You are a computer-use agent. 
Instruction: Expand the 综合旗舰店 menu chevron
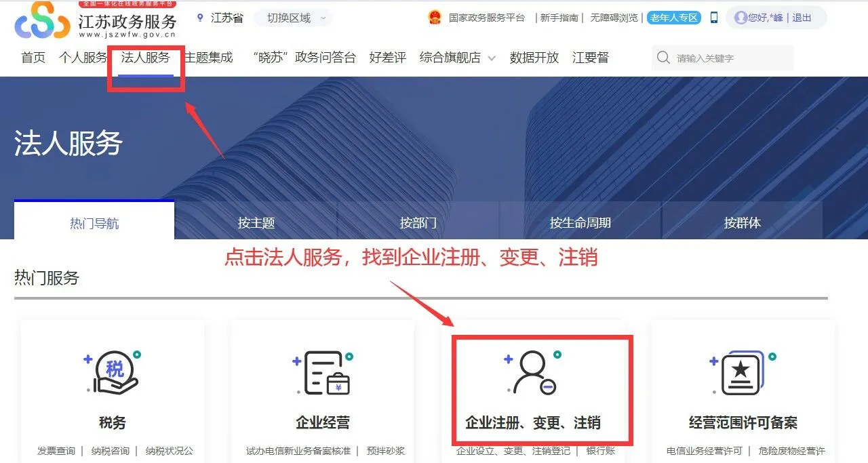492,58
